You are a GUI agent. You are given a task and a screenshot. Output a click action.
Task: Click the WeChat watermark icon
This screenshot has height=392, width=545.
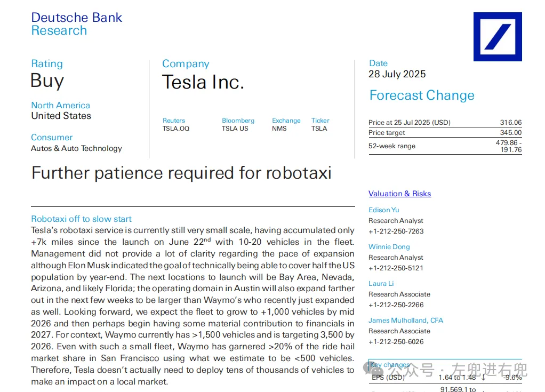pos(375,369)
